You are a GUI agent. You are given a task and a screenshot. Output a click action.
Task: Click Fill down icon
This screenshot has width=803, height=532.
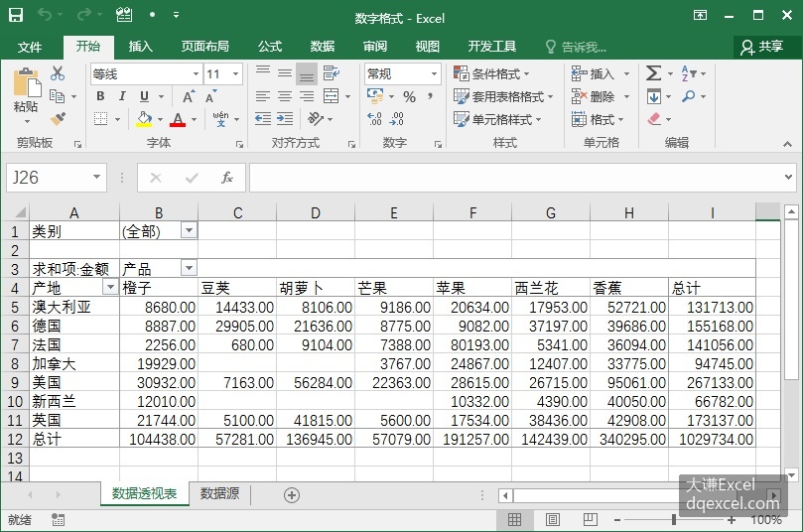(x=654, y=96)
